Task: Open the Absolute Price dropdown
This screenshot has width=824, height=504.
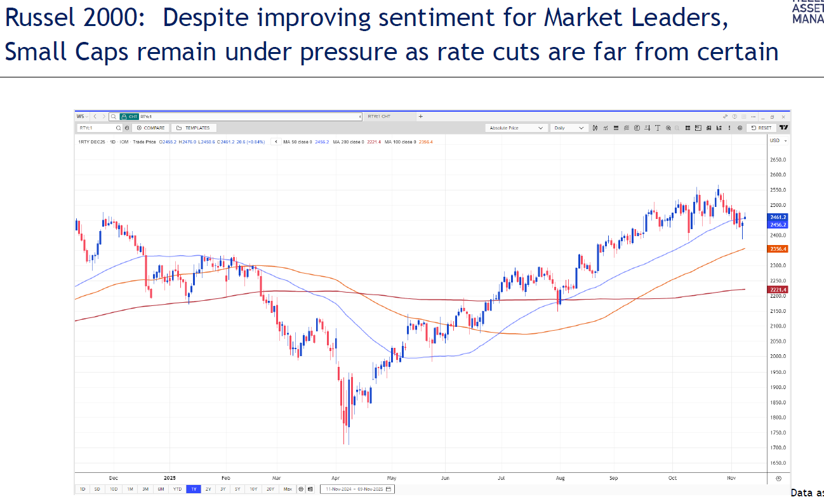Action: [x=516, y=128]
